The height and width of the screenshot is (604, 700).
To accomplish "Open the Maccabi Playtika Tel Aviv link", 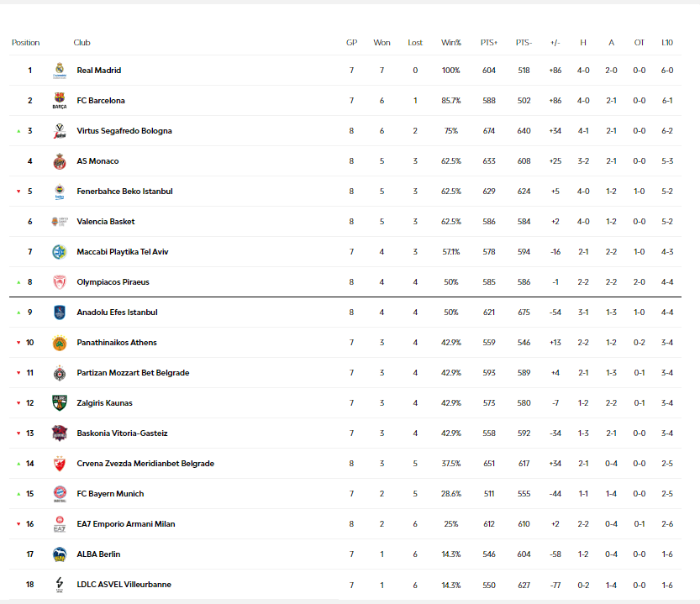I will coord(123,252).
